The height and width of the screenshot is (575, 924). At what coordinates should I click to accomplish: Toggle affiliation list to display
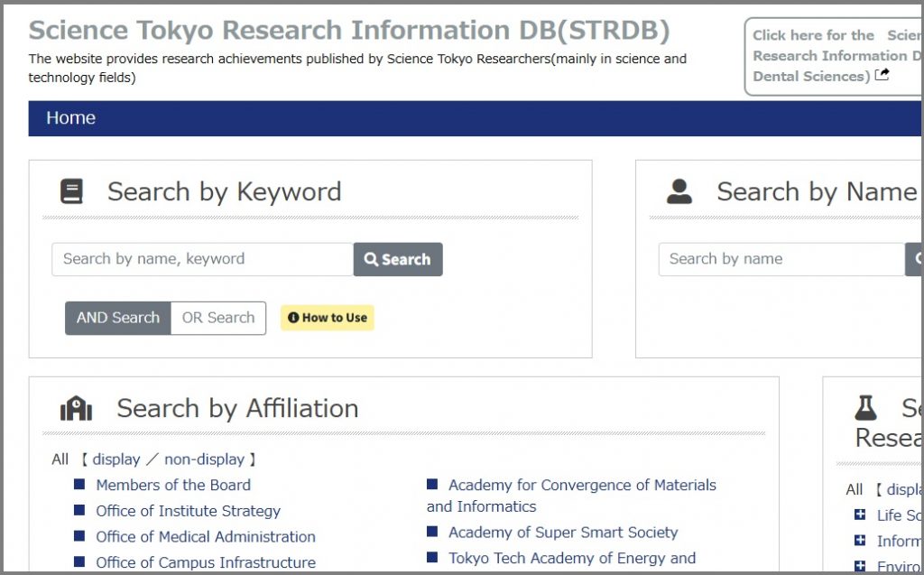(116, 459)
